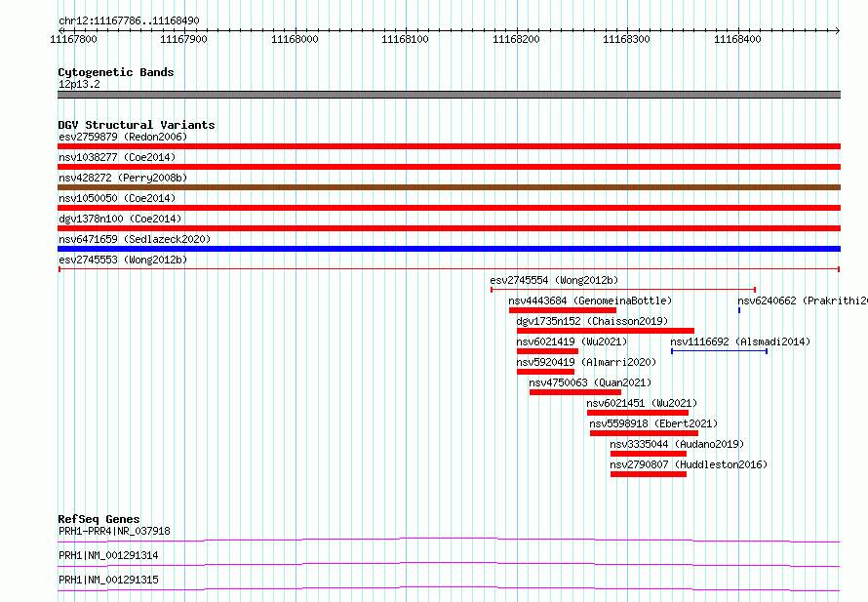This screenshot has height=602, width=868.
Task: Click the nsv5598918 (Ebert2021) label
Action: point(653,423)
